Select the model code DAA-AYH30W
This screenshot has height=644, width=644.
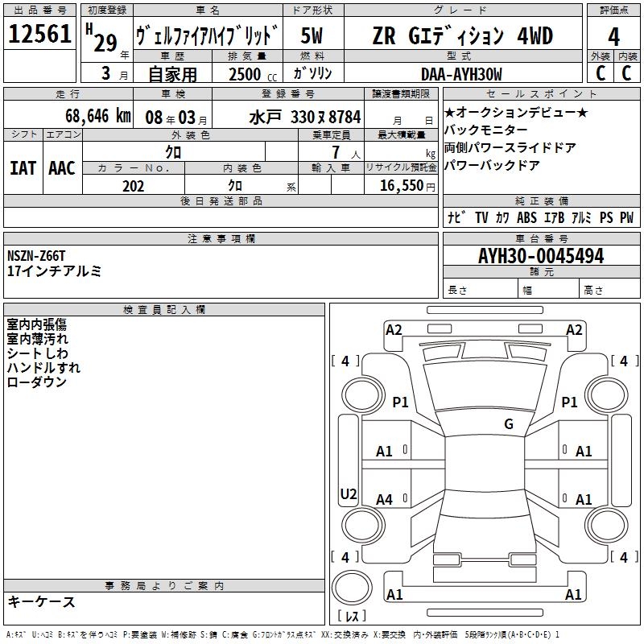click(462, 74)
